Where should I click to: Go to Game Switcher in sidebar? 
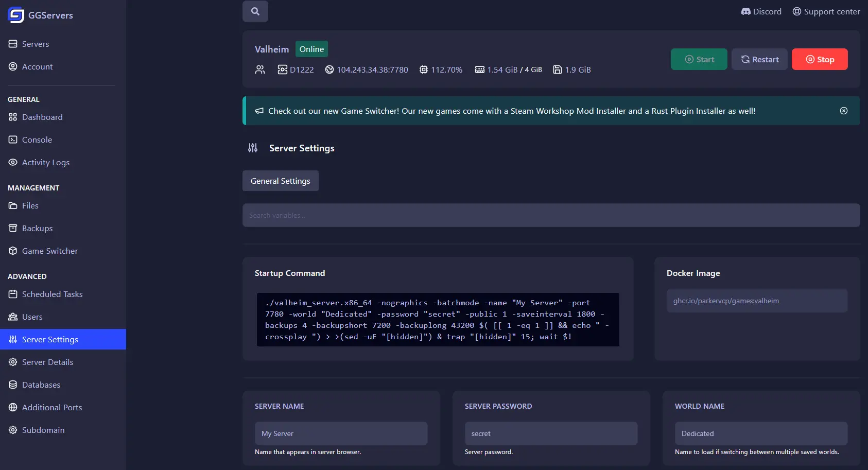coord(49,251)
